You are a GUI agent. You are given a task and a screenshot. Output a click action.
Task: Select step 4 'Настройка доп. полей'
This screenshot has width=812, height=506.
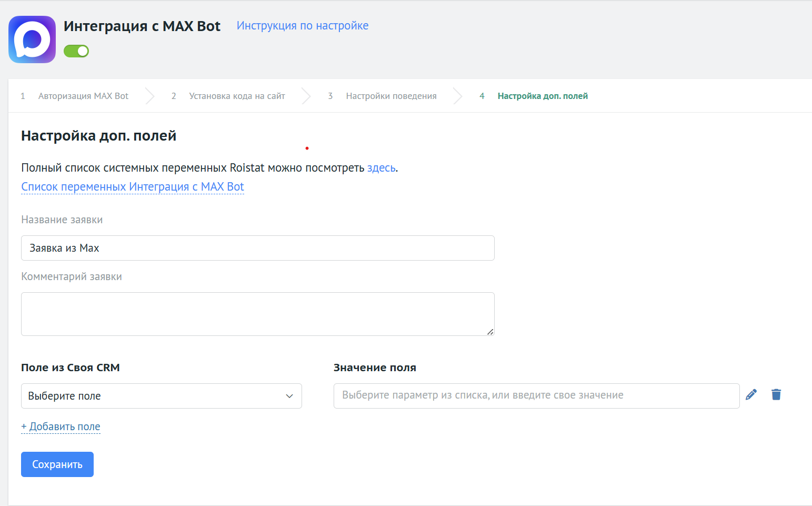point(543,96)
